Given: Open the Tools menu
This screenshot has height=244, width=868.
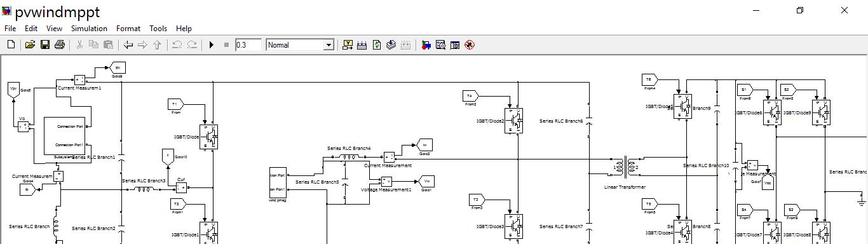Looking at the screenshot, I should pyautogui.click(x=158, y=29).
